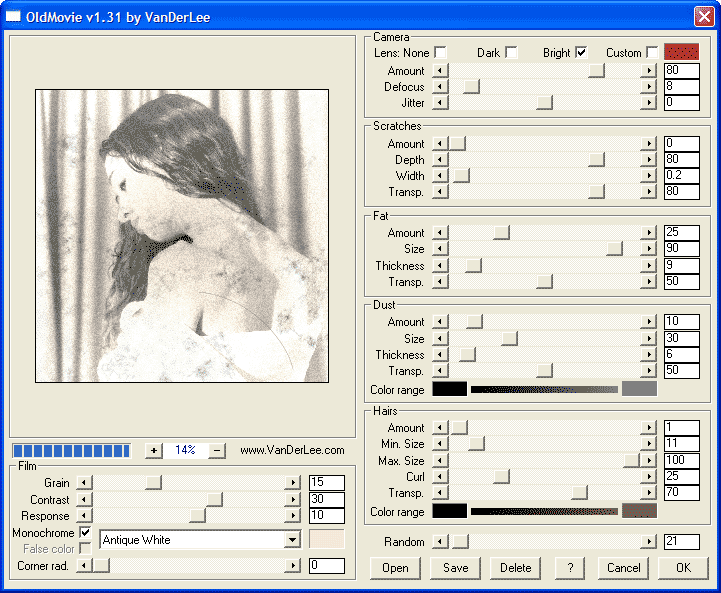The width and height of the screenshot is (721, 593).
Task: Click the zoom out minus button
Action: point(217,450)
